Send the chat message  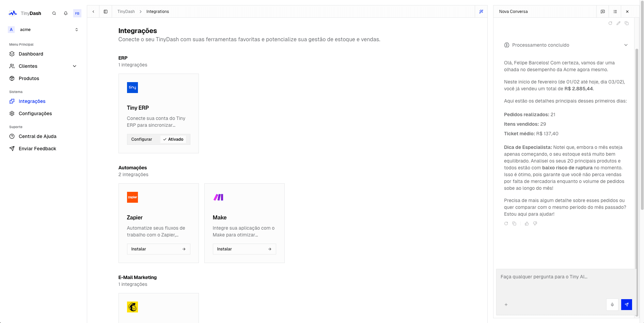point(627,305)
